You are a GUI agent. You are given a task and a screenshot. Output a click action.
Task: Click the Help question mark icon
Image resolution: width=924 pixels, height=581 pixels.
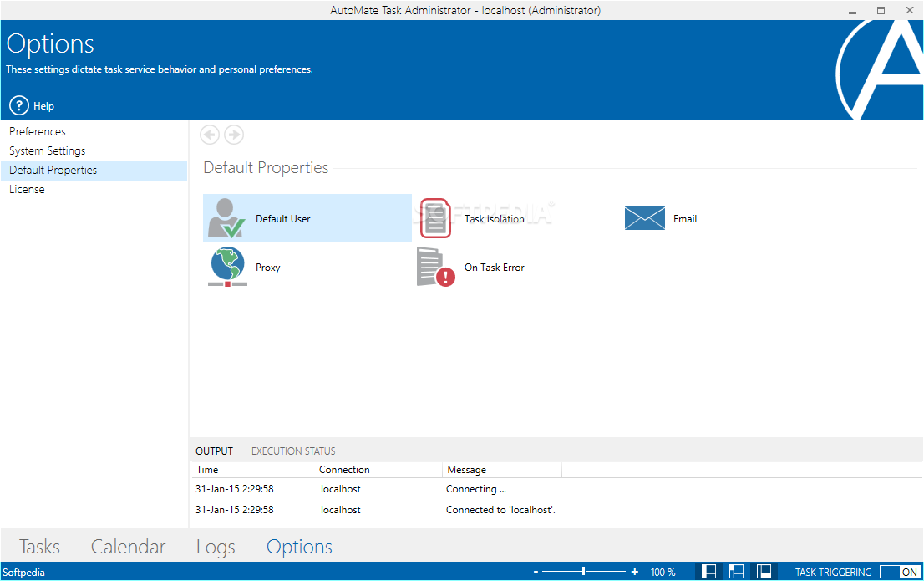click(19, 105)
